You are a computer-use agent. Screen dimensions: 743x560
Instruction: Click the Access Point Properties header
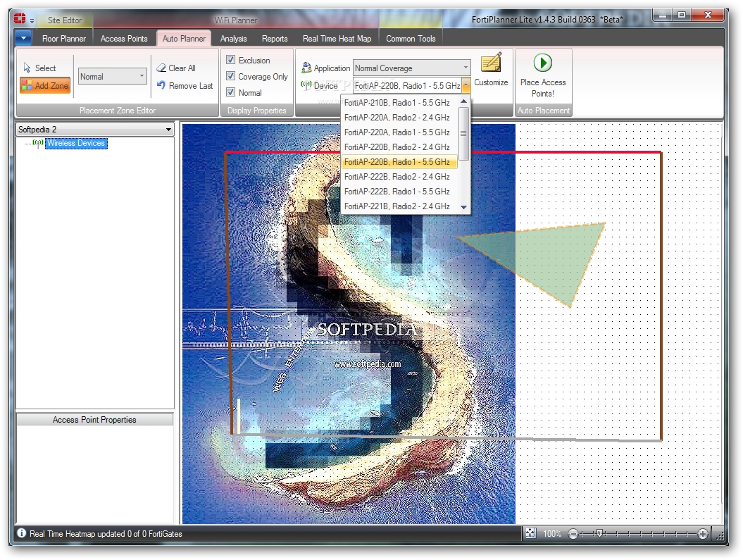coord(94,420)
